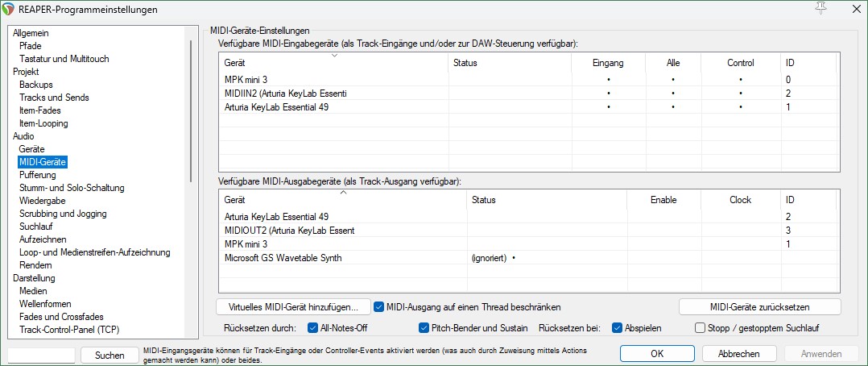Click the pin icon in title bar
The width and height of the screenshot is (868, 366).
coord(821,9)
